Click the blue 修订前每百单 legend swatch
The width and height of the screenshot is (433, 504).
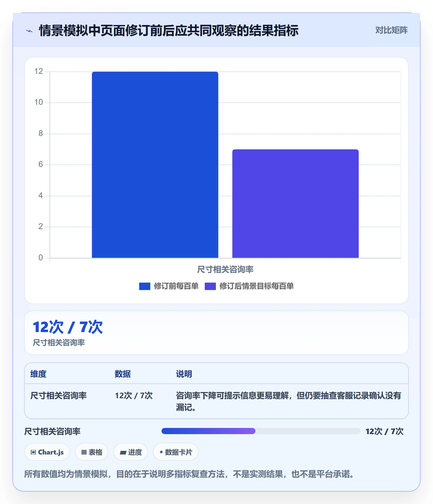click(x=145, y=286)
